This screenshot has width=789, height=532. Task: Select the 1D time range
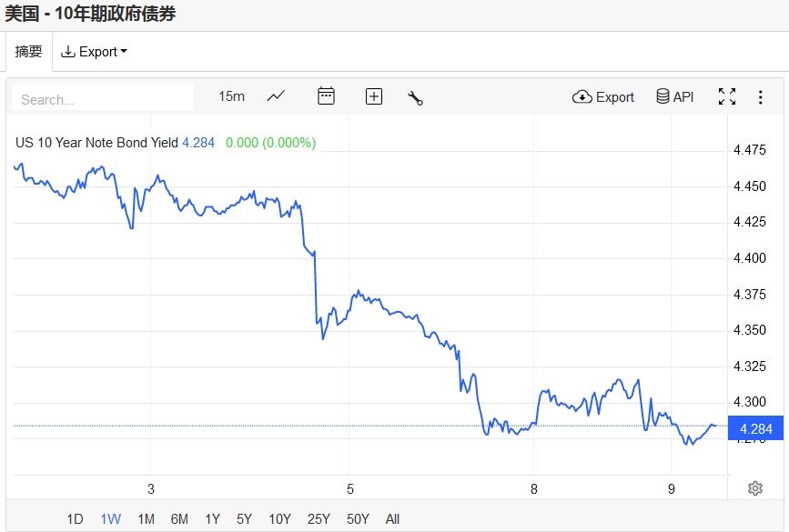click(x=75, y=519)
